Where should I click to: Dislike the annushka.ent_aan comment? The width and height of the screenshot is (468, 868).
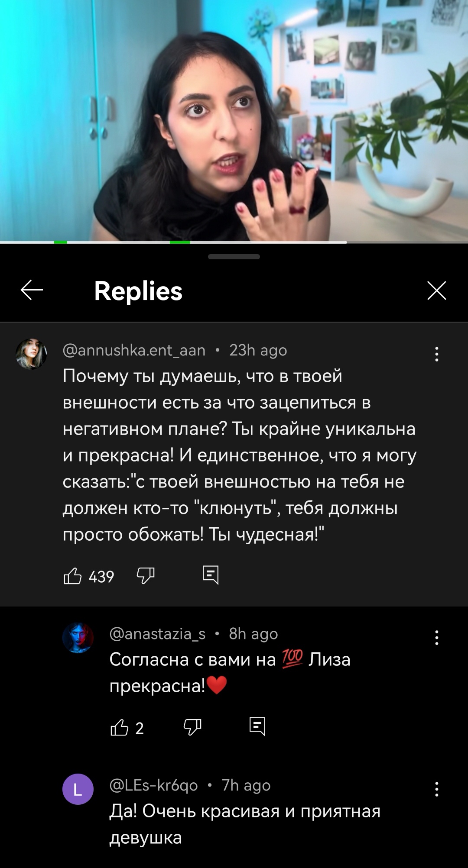click(x=146, y=576)
